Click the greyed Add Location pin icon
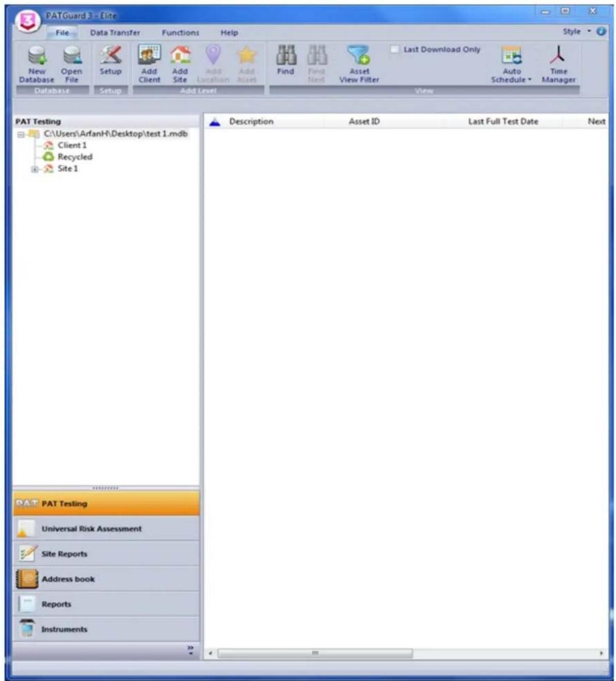This screenshot has width=616, height=681. (x=213, y=54)
